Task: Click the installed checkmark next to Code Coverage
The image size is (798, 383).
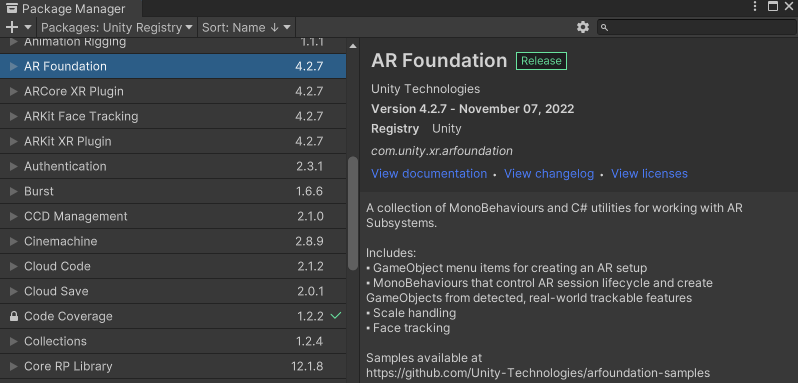Action: (335, 316)
